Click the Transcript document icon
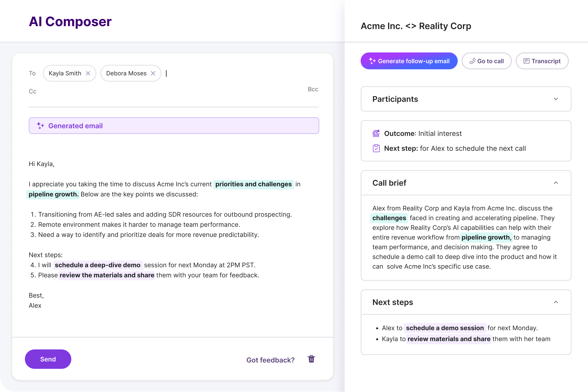Image resolution: width=588 pixels, height=392 pixels. coord(526,61)
